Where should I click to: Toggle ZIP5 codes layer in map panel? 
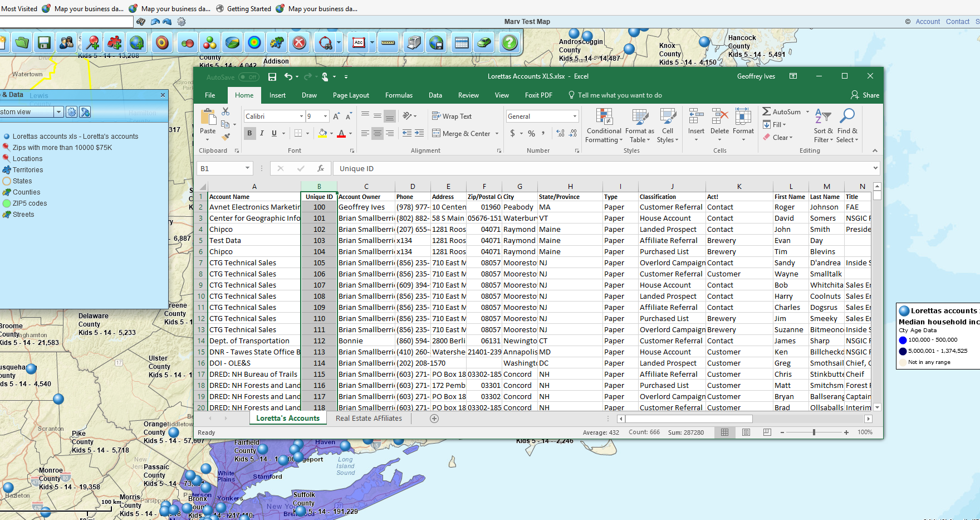[30, 203]
